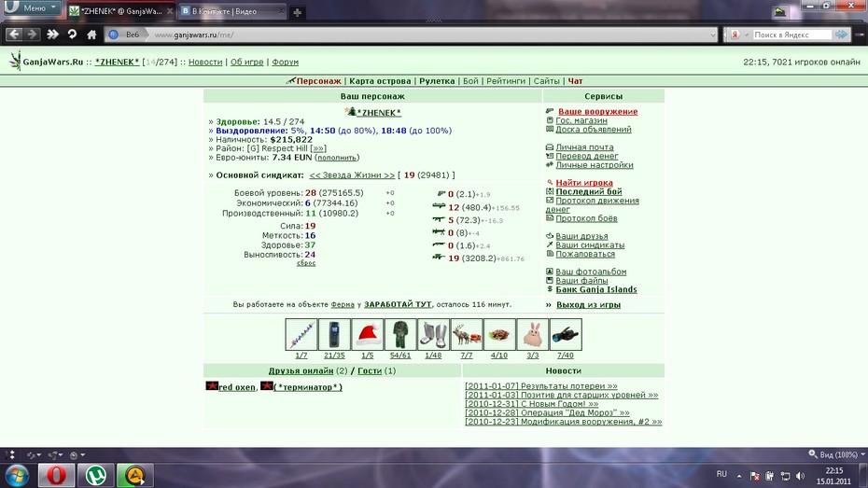This screenshot has width=868, height=488.
Task: Click the food dish item thumbnail
Action: [x=499, y=334]
